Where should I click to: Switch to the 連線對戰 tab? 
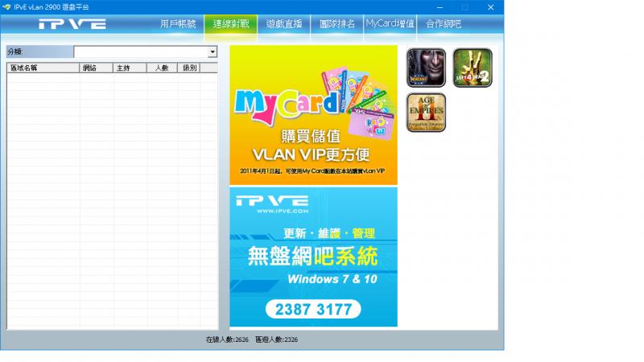click(x=231, y=24)
